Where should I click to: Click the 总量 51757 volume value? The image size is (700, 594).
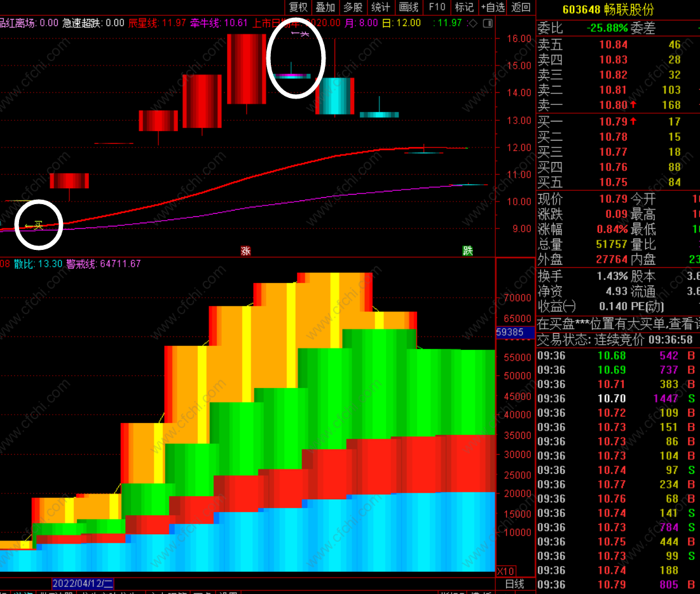pyautogui.click(x=612, y=245)
